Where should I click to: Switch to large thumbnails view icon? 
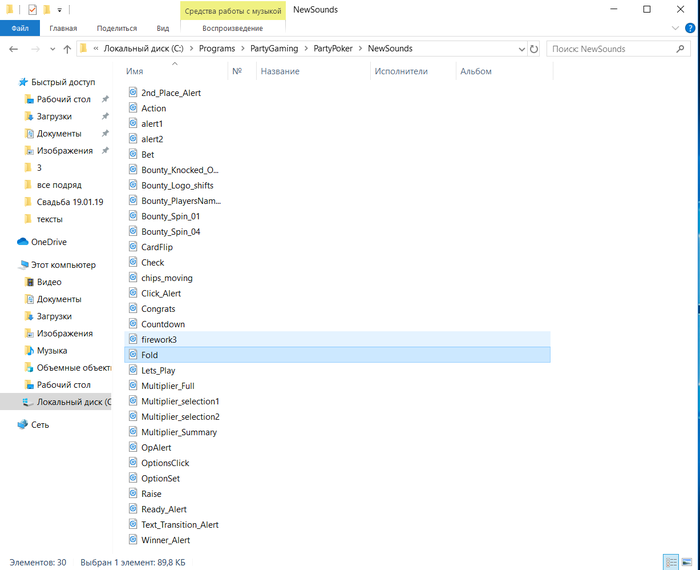[687, 562]
